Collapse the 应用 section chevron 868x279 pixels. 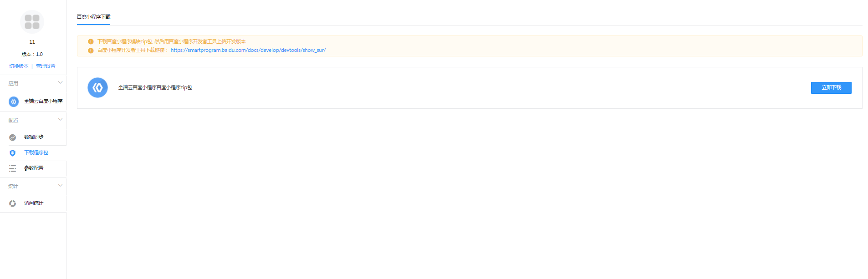60,83
